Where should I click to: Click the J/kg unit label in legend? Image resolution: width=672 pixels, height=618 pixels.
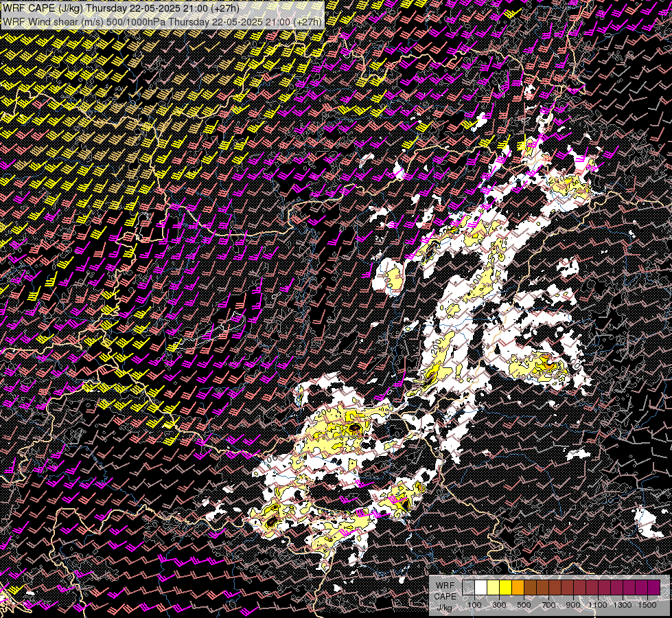445,608
